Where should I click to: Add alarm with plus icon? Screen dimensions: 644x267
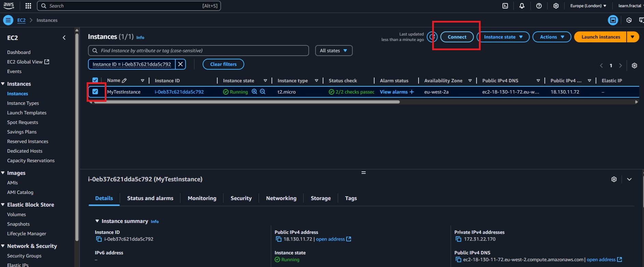click(x=412, y=92)
